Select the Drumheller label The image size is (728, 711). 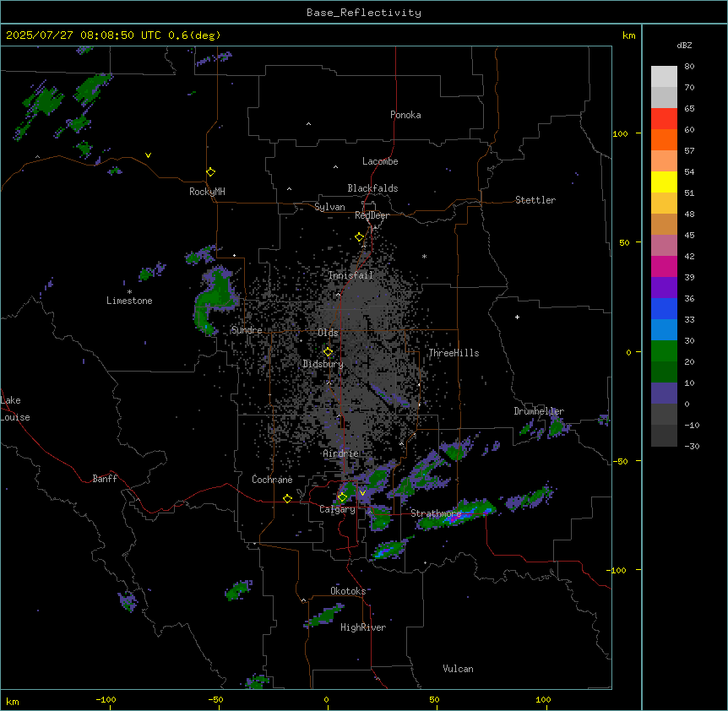click(539, 411)
